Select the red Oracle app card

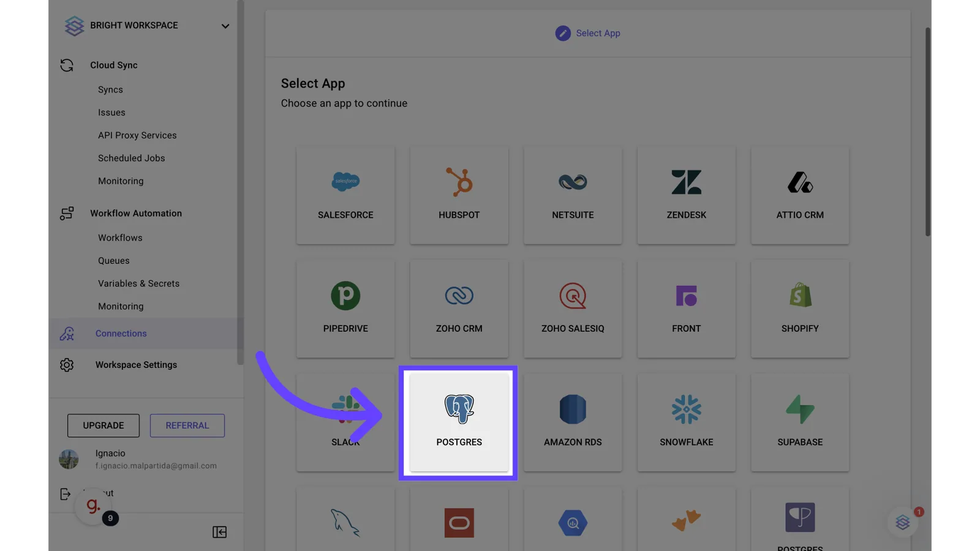pyautogui.click(x=459, y=519)
